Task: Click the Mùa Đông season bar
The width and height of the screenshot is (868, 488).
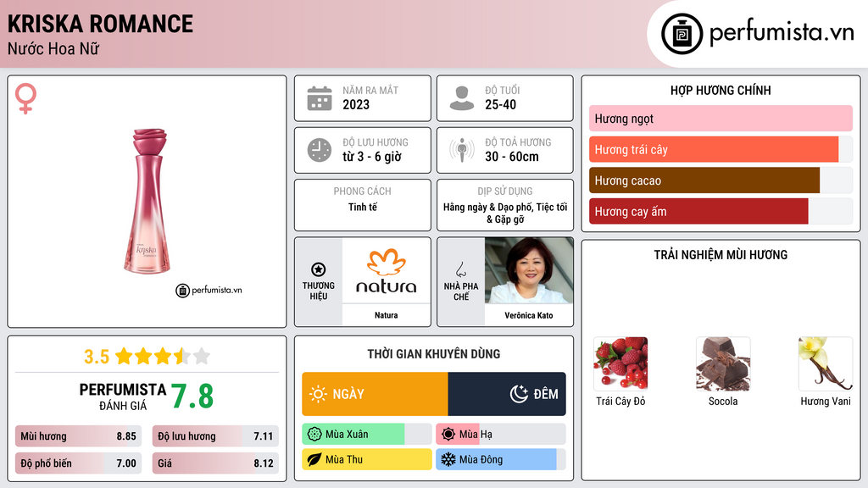Action: tap(500, 460)
